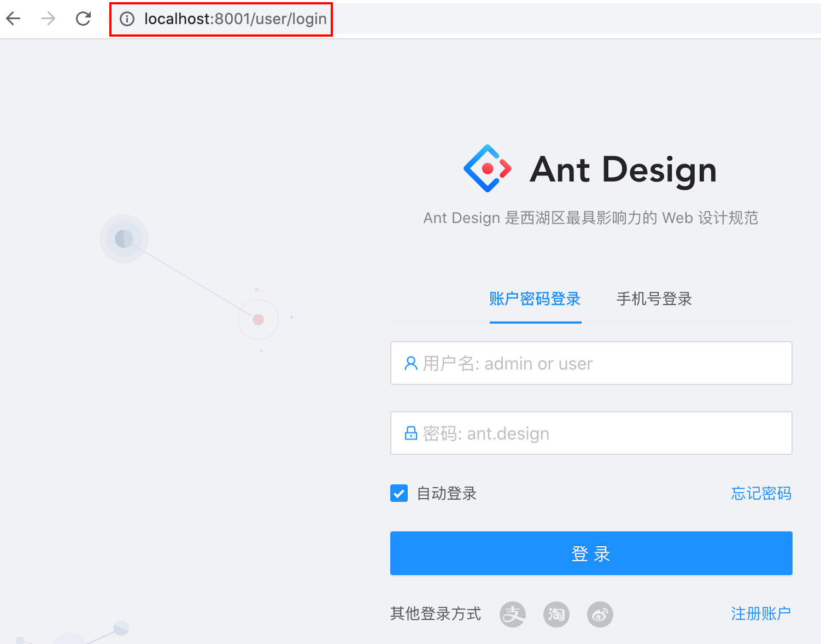
Task: Sign in with the Taobao icon
Action: pyautogui.click(x=556, y=614)
